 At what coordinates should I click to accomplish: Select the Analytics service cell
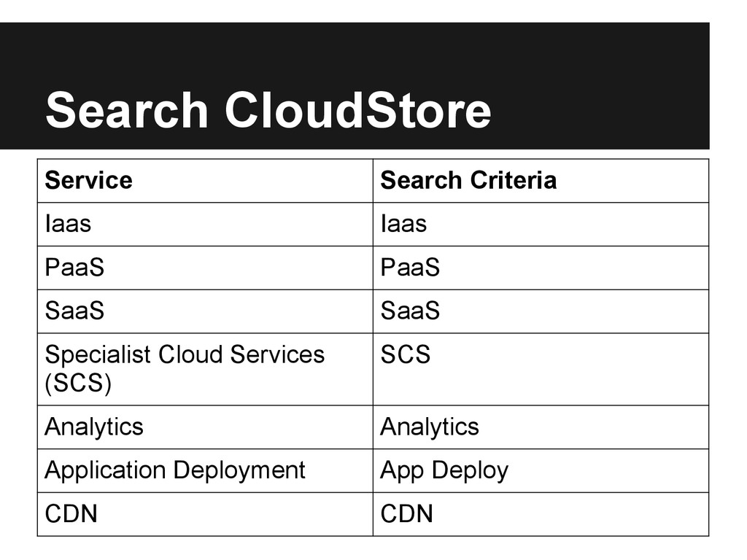[205, 427]
